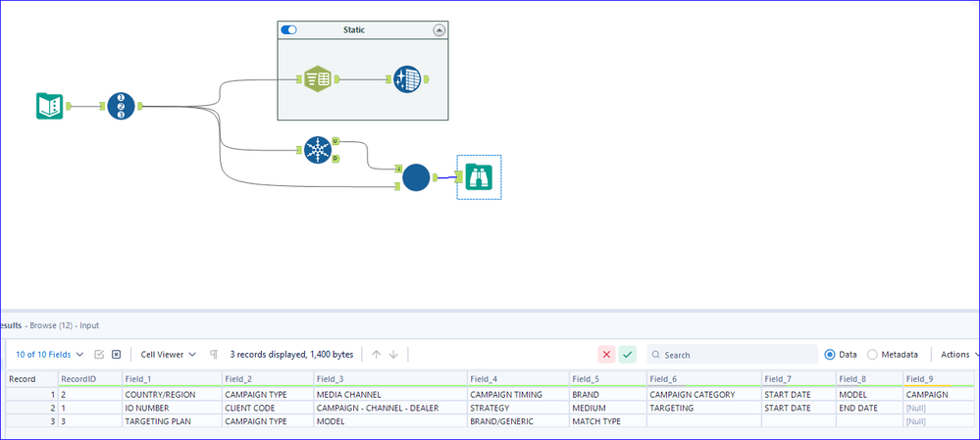Click the COUNTRY/REGION cell

point(172,395)
